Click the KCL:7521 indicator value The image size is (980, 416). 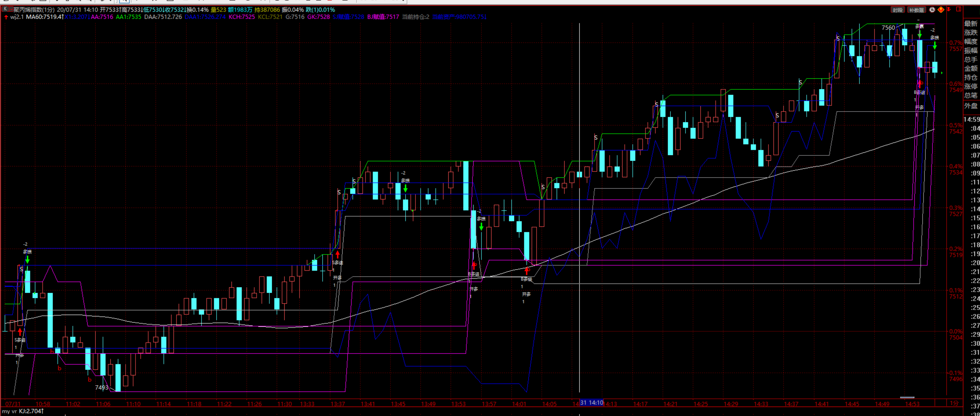[270, 17]
